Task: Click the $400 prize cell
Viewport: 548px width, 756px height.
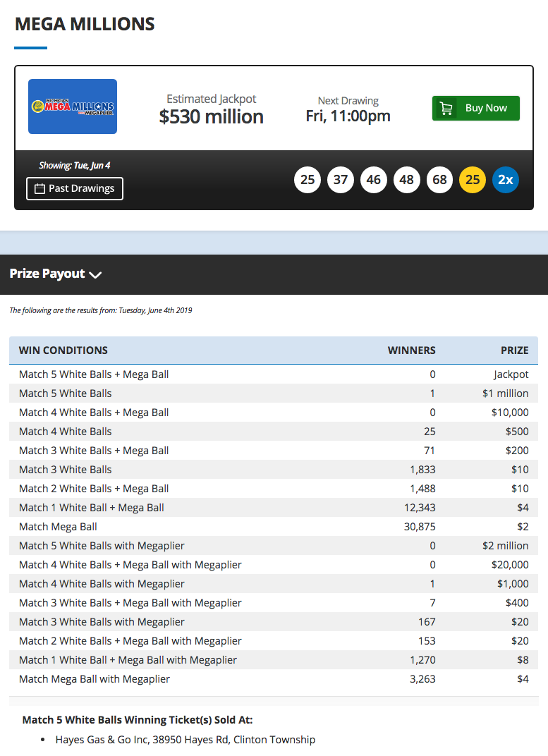Action: click(517, 603)
